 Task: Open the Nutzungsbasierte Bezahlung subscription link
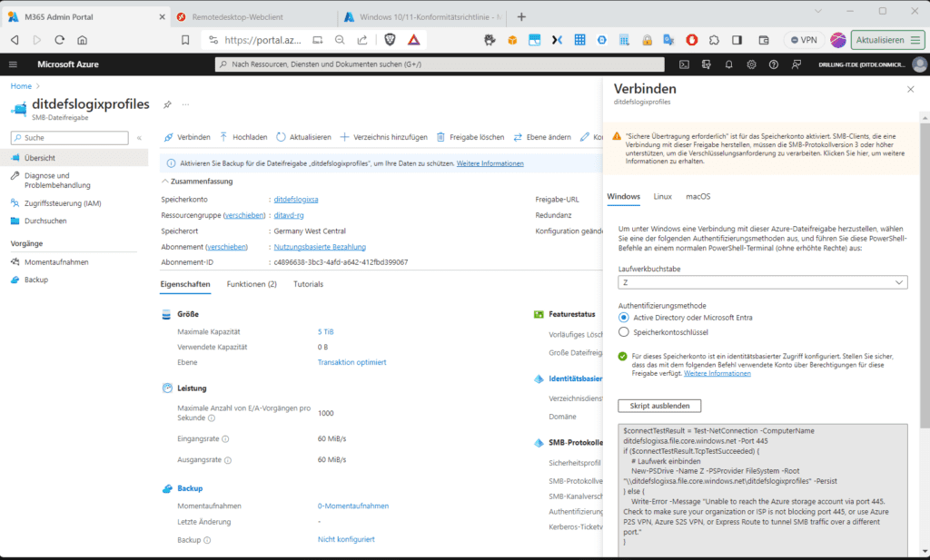[x=320, y=247]
